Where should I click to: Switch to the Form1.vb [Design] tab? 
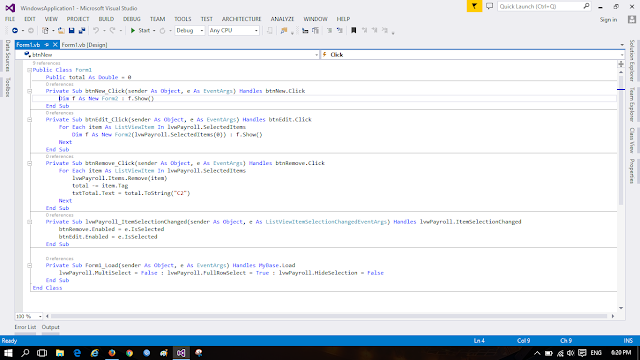(x=84, y=45)
